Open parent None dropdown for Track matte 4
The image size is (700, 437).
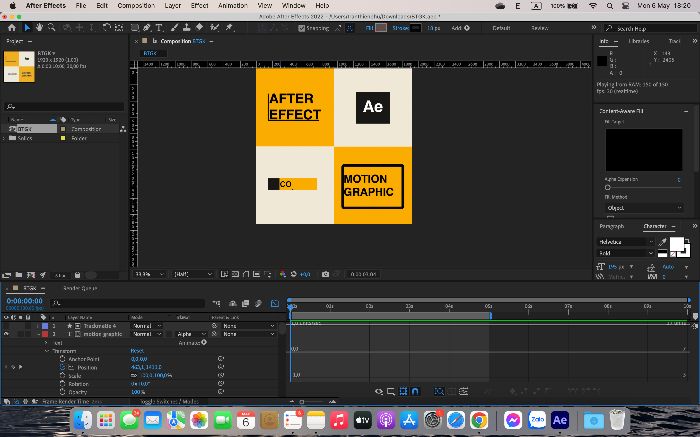(x=248, y=326)
